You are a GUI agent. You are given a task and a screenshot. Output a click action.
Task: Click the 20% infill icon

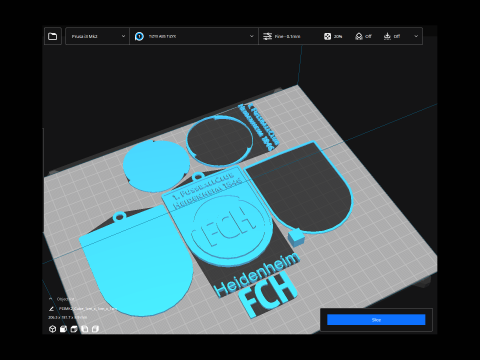point(327,36)
